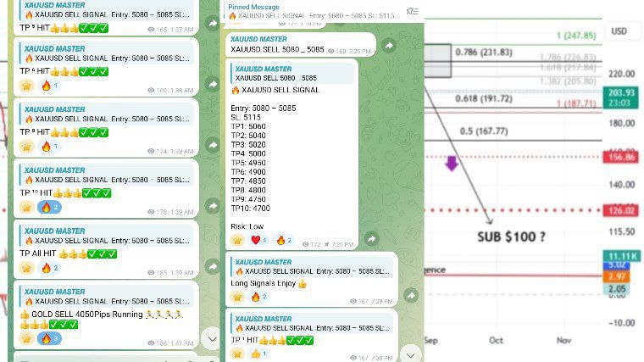Image resolution: width=644 pixels, height=362 pixels.
Task: Open quoted reply above GOLD SELL 4050Pips
Action: coord(106,297)
